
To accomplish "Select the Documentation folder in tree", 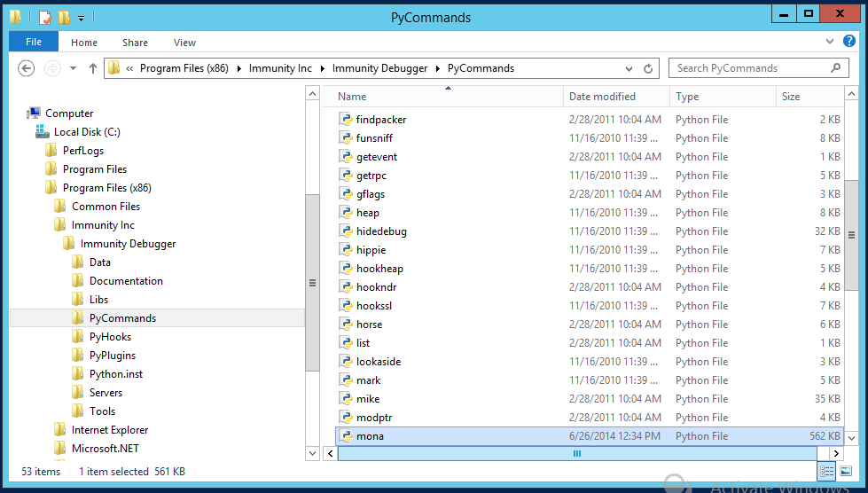I will click(126, 280).
